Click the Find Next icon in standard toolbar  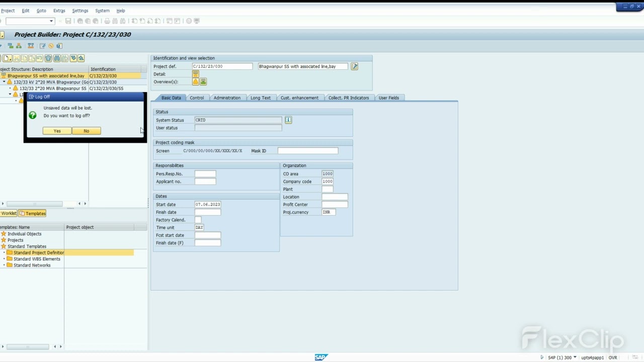(123, 21)
